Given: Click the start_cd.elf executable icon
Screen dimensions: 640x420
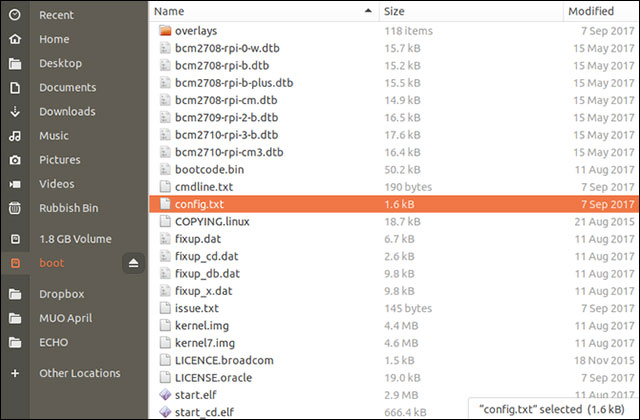Looking at the screenshot, I should [x=165, y=412].
